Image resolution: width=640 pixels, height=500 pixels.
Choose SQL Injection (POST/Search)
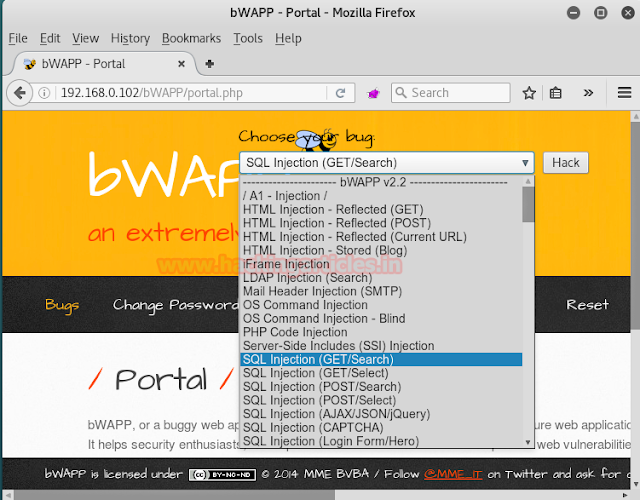(380, 387)
